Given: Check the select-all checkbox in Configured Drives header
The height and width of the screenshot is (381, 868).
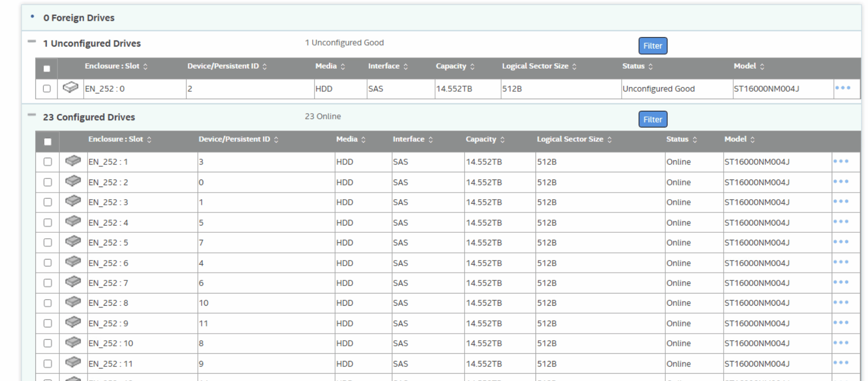Looking at the screenshot, I should [47, 142].
